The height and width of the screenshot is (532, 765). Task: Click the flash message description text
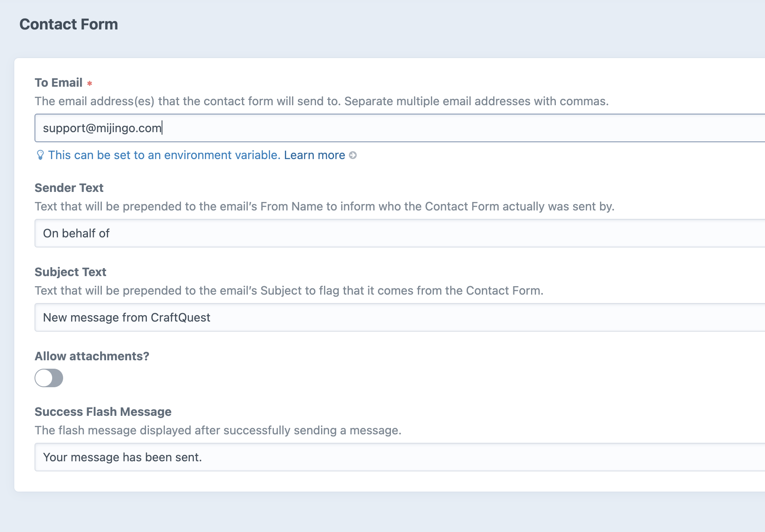(218, 431)
